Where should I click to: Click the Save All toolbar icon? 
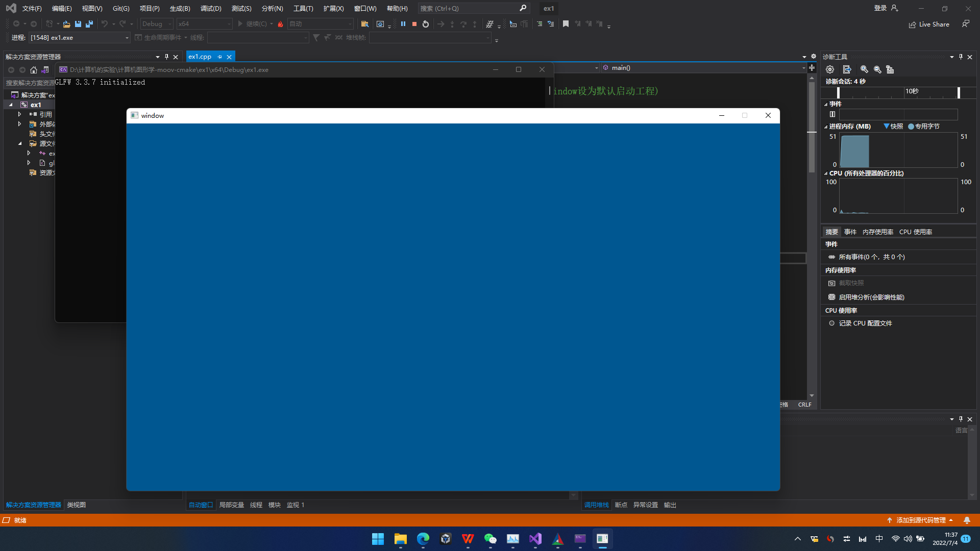89,24
